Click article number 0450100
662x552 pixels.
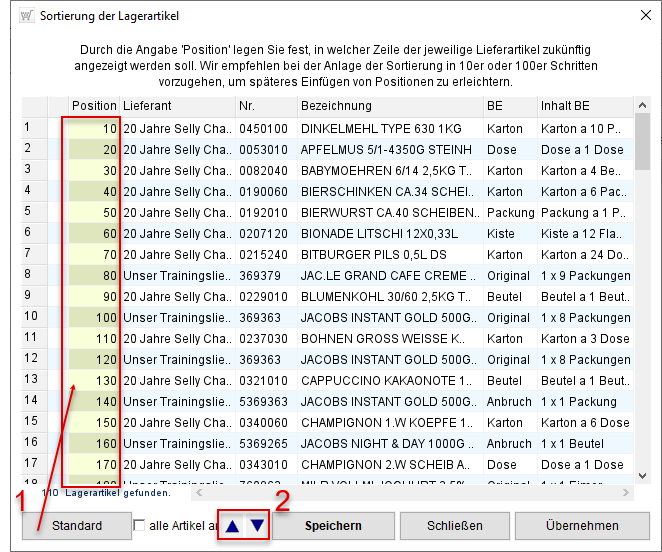[x=267, y=128]
